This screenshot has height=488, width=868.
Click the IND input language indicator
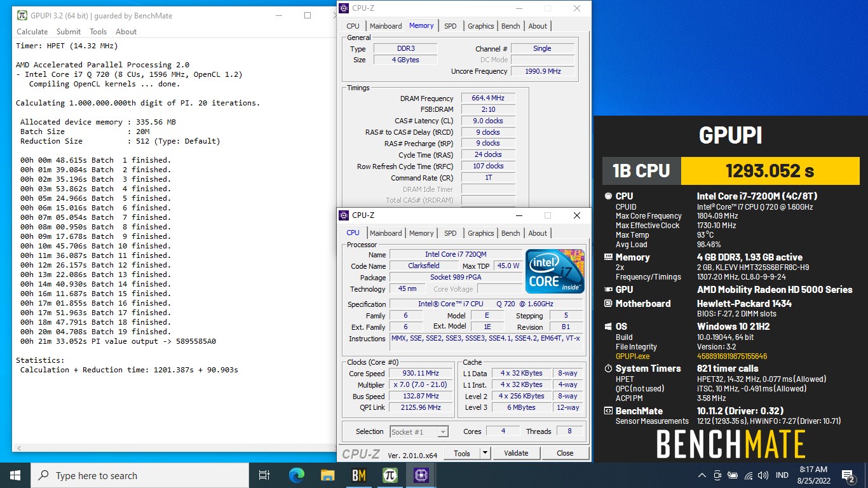[782, 475]
